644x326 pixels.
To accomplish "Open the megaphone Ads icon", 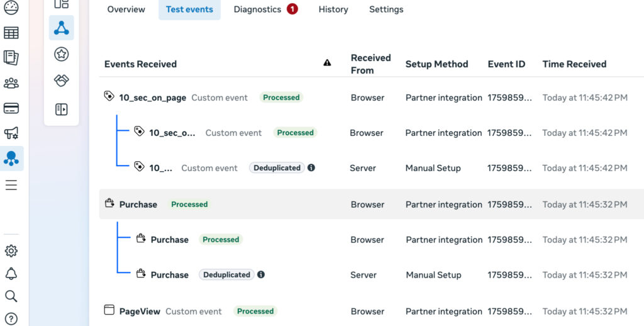I will (11, 133).
